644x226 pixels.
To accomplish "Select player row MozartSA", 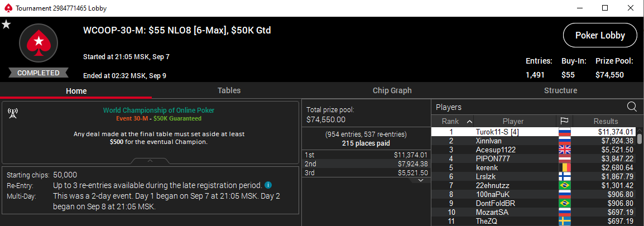I will [x=534, y=213].
